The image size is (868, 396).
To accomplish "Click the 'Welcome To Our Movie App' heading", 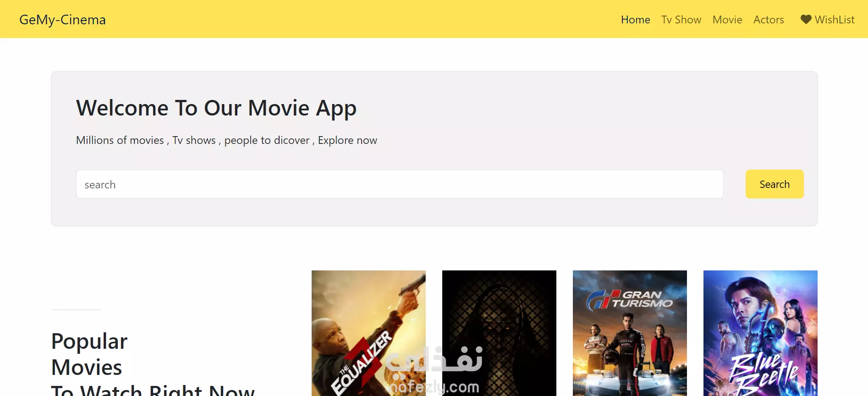I will point(216,109).
